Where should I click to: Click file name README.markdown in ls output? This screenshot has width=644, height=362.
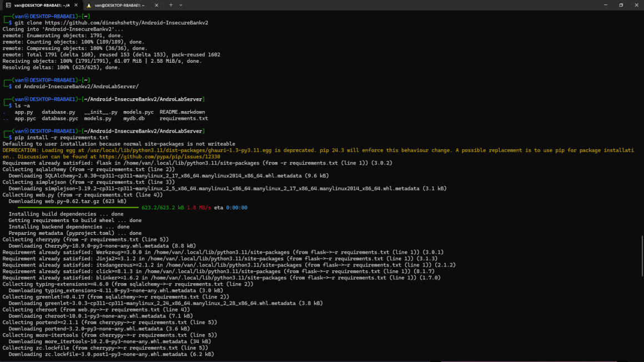click(x=182, y=112)
